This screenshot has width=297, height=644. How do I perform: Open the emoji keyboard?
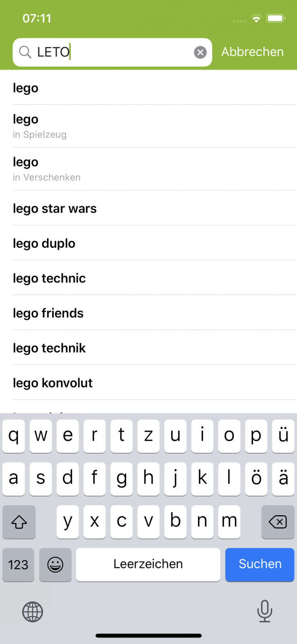(55, 564)
